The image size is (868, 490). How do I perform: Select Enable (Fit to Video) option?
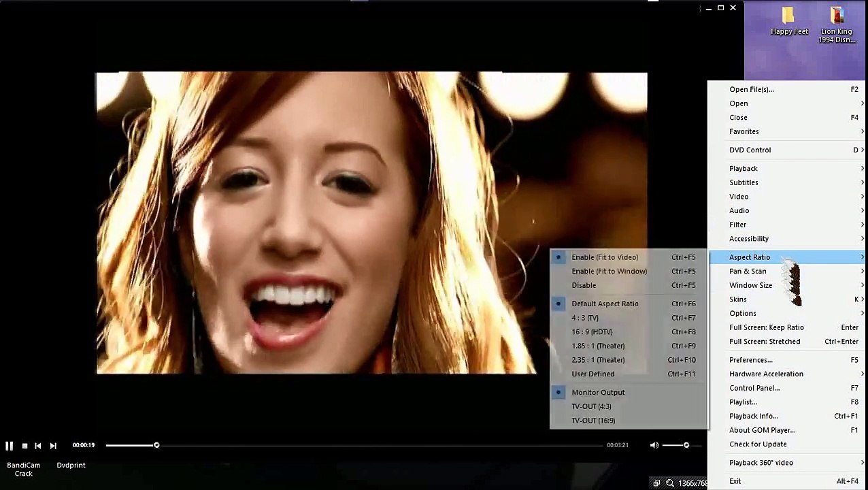629,257
